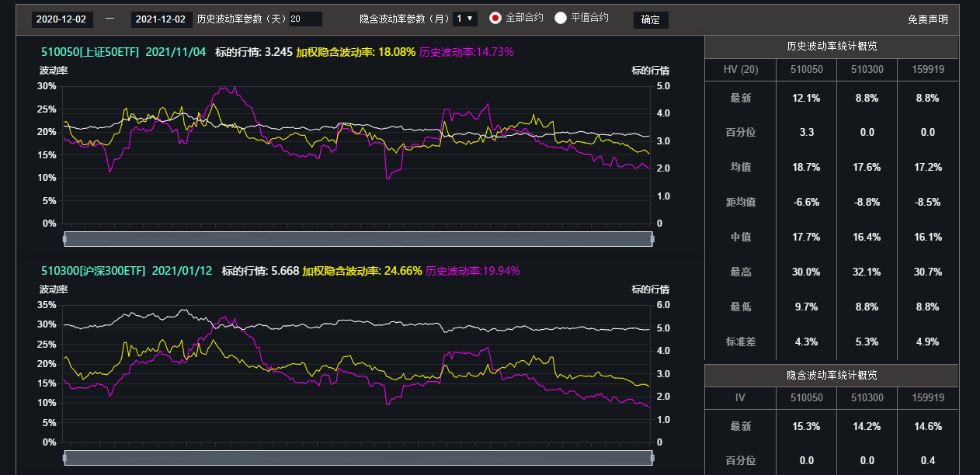Click left handle of 510050 chart range slider
The image size is (980, 475).
pyautogui.click(x=65, y=239)
